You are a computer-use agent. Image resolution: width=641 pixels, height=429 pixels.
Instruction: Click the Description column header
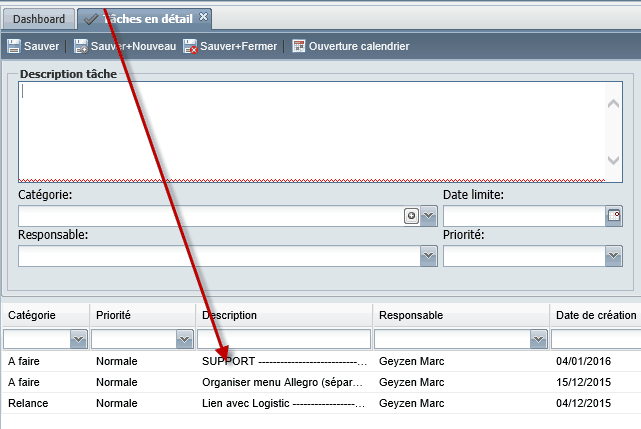click(x=284, y=315)
